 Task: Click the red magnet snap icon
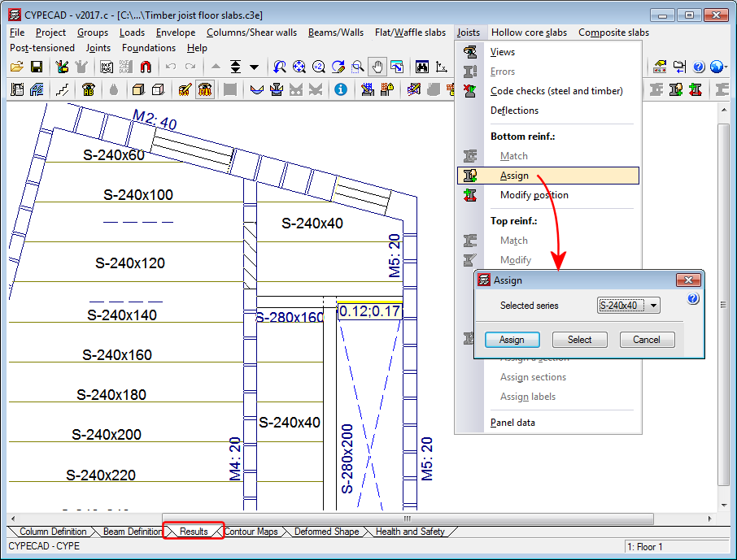(x=146, y=67)
